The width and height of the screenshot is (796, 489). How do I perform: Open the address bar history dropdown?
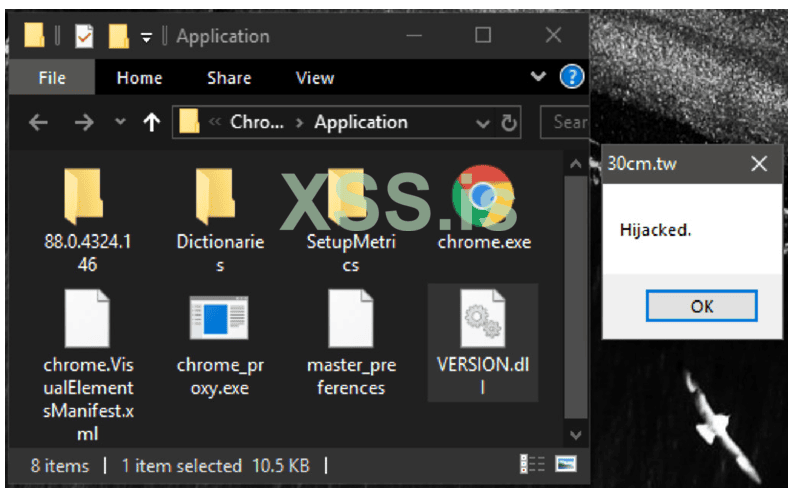pyautogui.click(x=483, y=123)
